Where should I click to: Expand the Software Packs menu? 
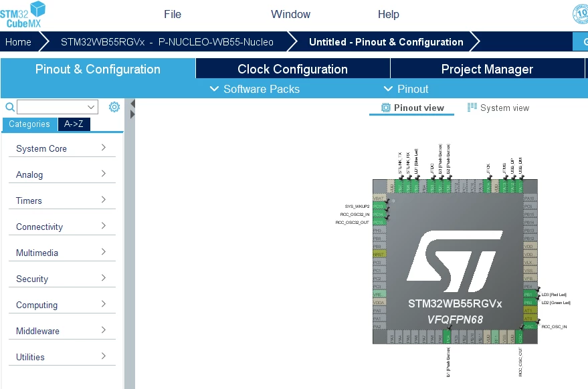[255, 89]
